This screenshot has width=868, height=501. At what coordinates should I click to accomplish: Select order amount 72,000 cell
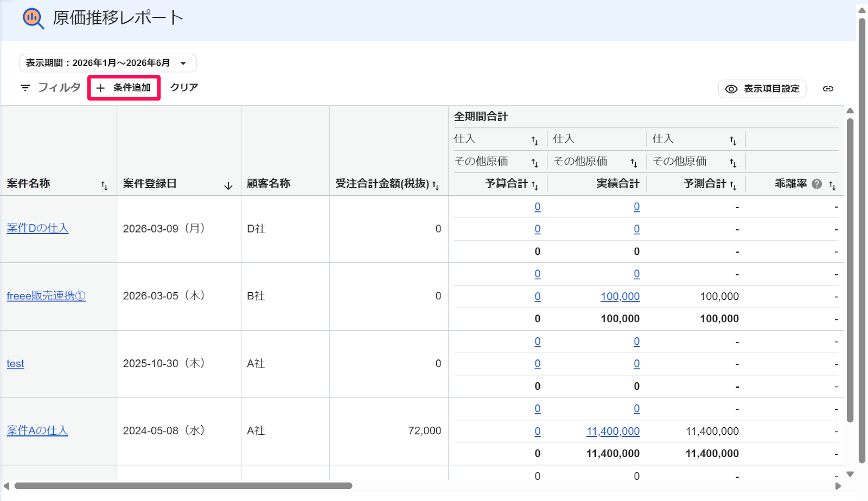point(389,431)
